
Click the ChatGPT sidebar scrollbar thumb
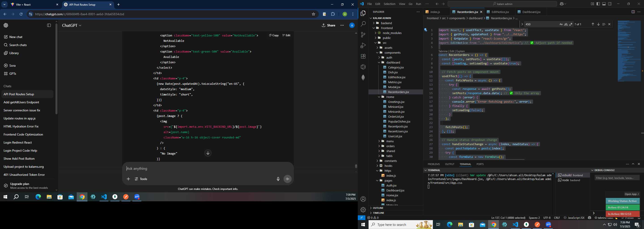(x=56, y=69)
